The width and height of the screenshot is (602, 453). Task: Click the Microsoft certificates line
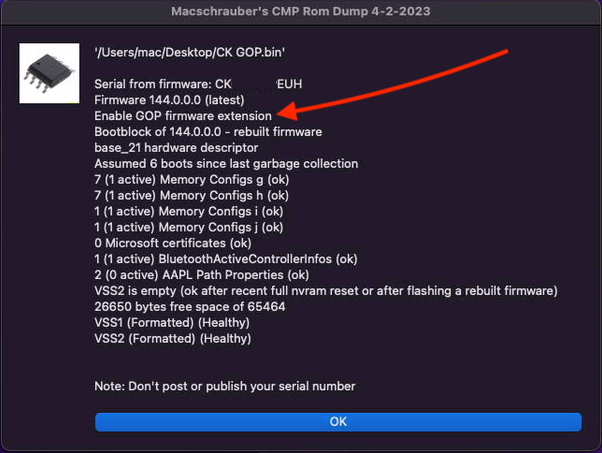tap(173, 243)
